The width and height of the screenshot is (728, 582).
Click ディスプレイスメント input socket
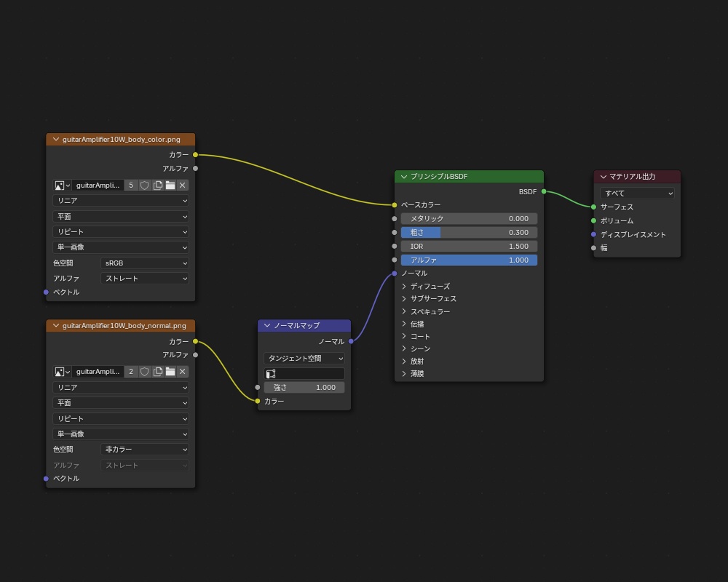click(594, 235)
